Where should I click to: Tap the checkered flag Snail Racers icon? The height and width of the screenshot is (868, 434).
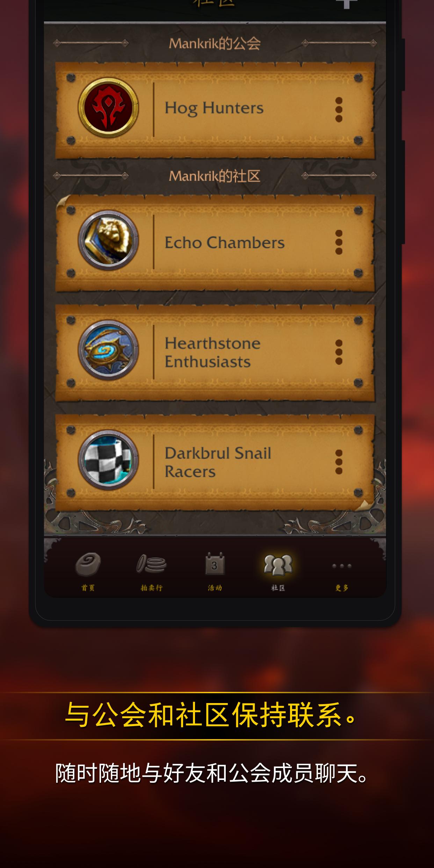108,460
